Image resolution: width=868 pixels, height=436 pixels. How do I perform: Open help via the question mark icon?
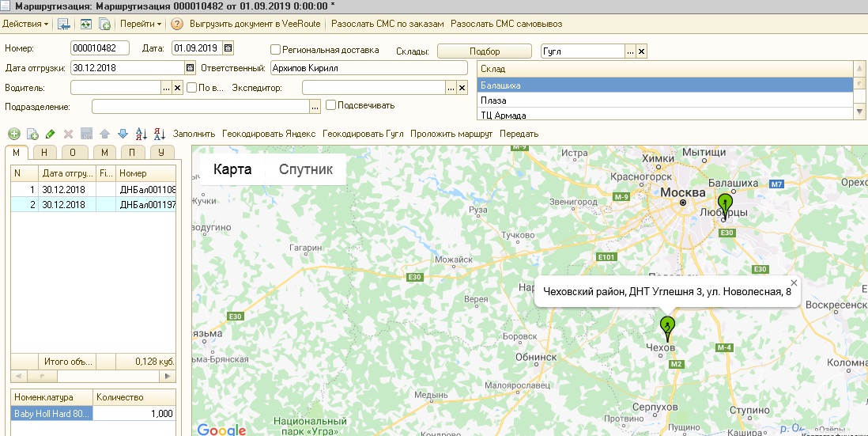coord(176,24)
